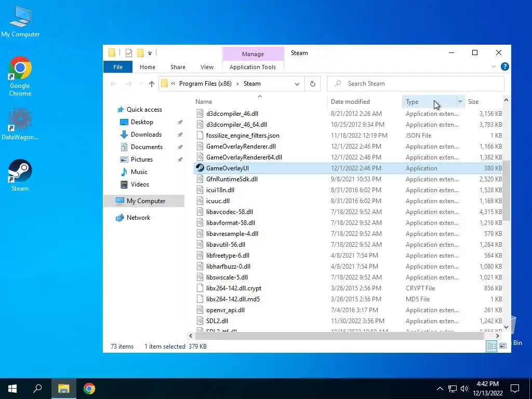Open Videos in the navigation pane
Image resolution: width=532 pixels, height=399 pixels.
click(x=140, y=184)
